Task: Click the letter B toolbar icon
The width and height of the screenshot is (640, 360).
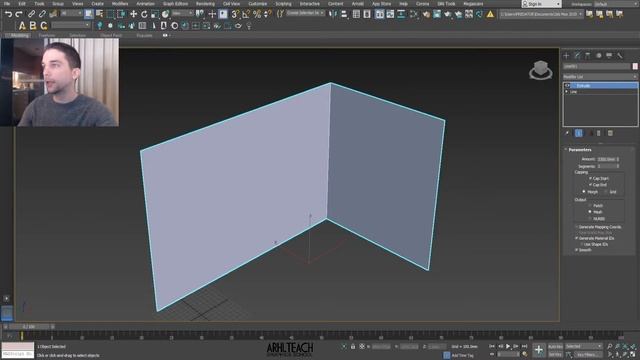Action: click(33, 26)
